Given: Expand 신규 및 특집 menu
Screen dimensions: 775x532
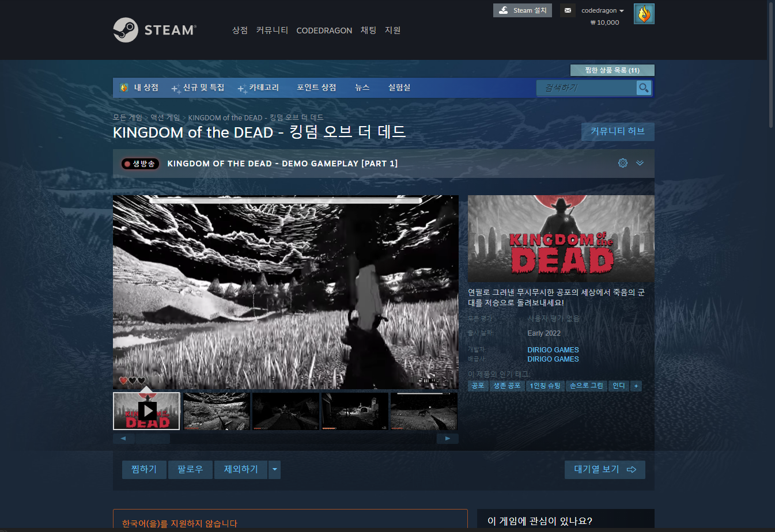Looking at the screenshot, I should (x=198, y=88).
